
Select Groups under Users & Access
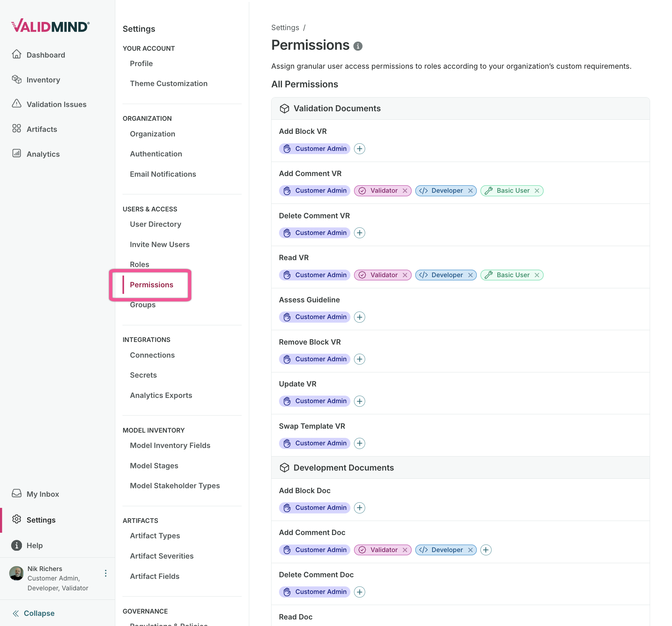pyautogui.click(x=143, y=305)
